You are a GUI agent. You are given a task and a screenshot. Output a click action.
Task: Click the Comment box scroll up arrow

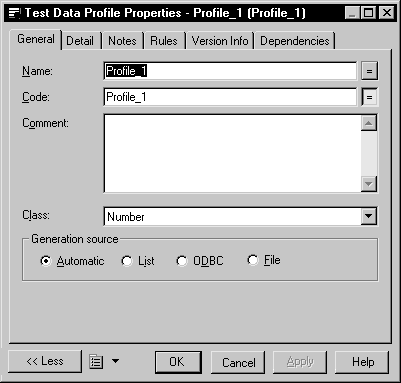pyautogui.click(x=369, y=123)
